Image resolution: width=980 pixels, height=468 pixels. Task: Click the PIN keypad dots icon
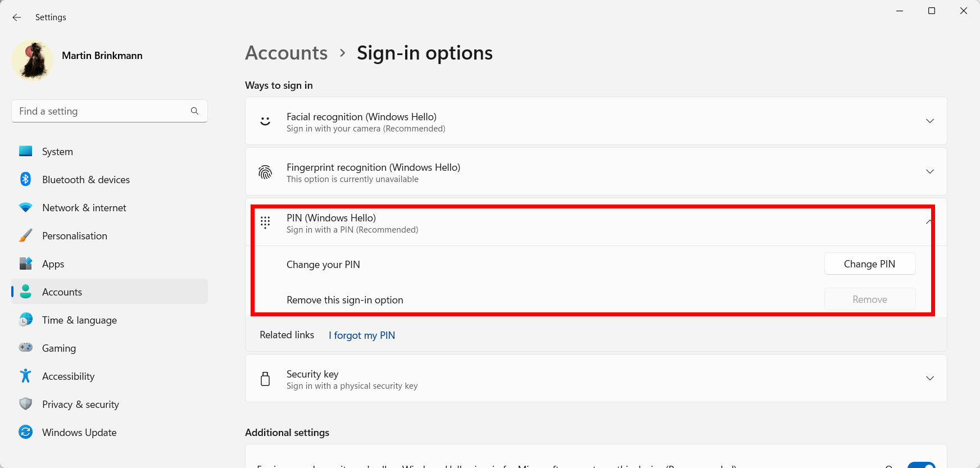coord(265,222)
